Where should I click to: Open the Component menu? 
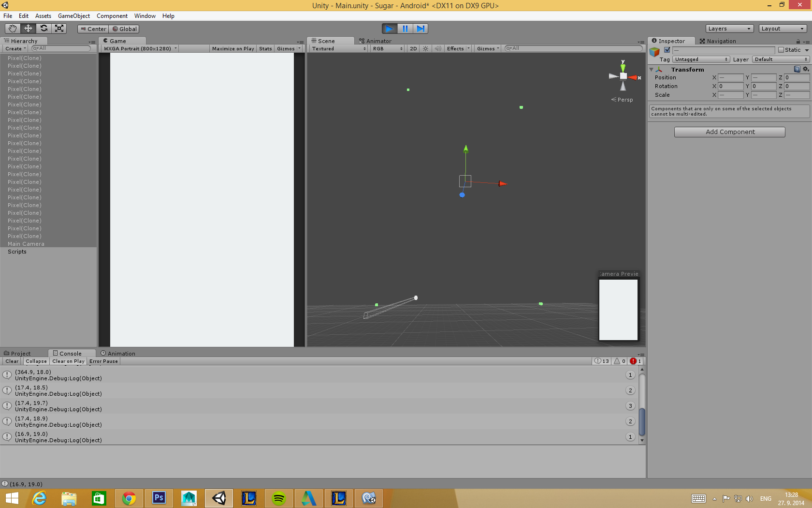point(112,16)
